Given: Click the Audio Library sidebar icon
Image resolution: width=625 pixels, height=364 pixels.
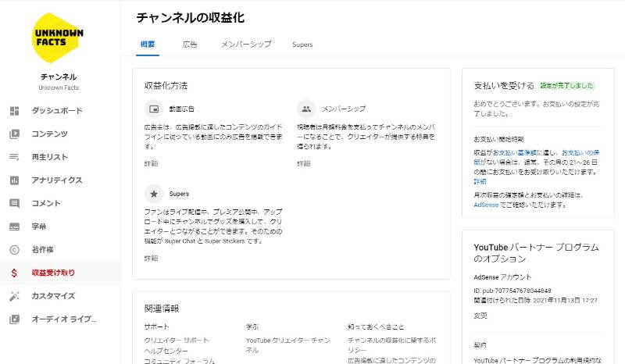Looking at the screenshot, I should (x=14, y=319).
